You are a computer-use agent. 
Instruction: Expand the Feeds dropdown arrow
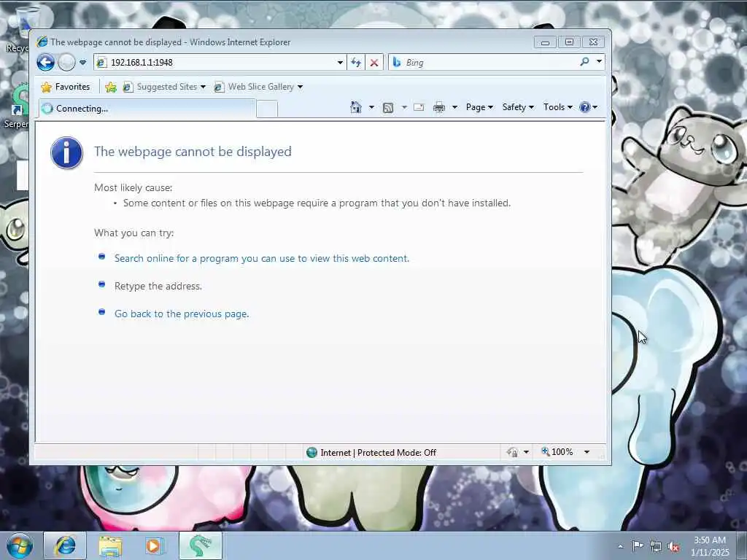(404, 107)
